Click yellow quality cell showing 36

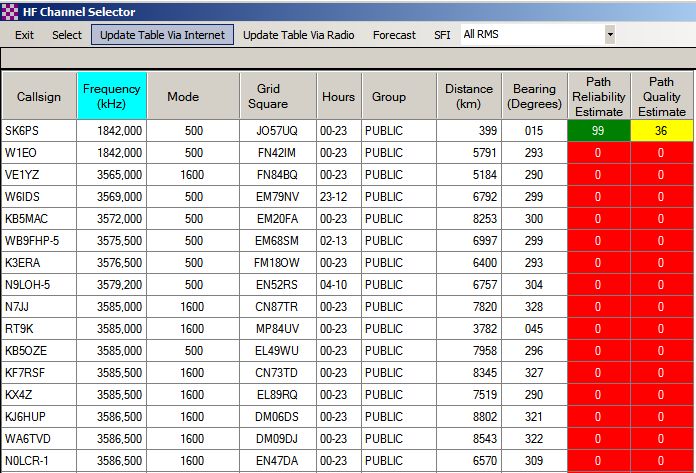tap(661, 131)
